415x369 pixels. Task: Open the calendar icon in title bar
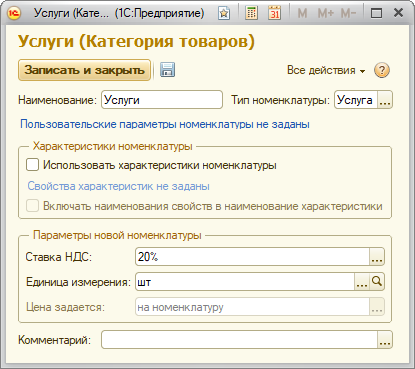pos(274,13)
